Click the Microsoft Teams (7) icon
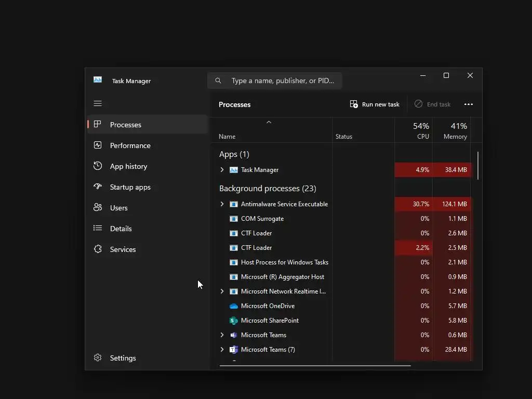This screenshot has width=532, height=399. click(x=233, y=350)
